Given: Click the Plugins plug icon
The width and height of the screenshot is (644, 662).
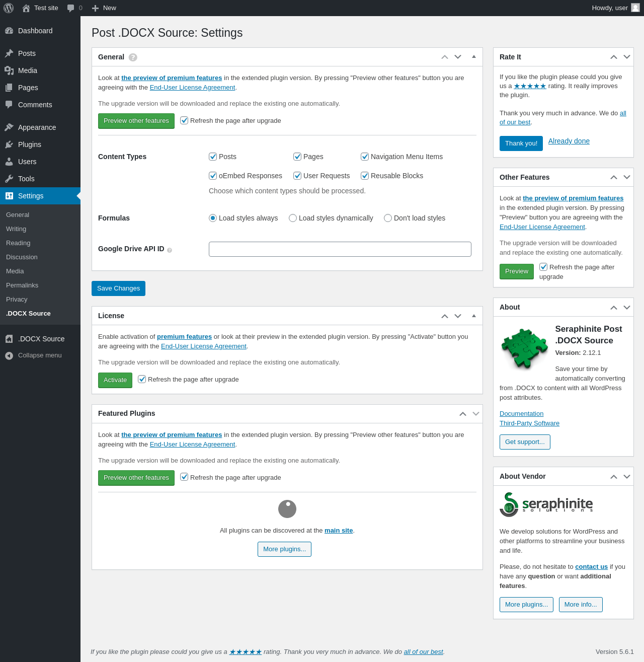Looking at the screenshot, I should pyautogui.click(x=9, y=144).
